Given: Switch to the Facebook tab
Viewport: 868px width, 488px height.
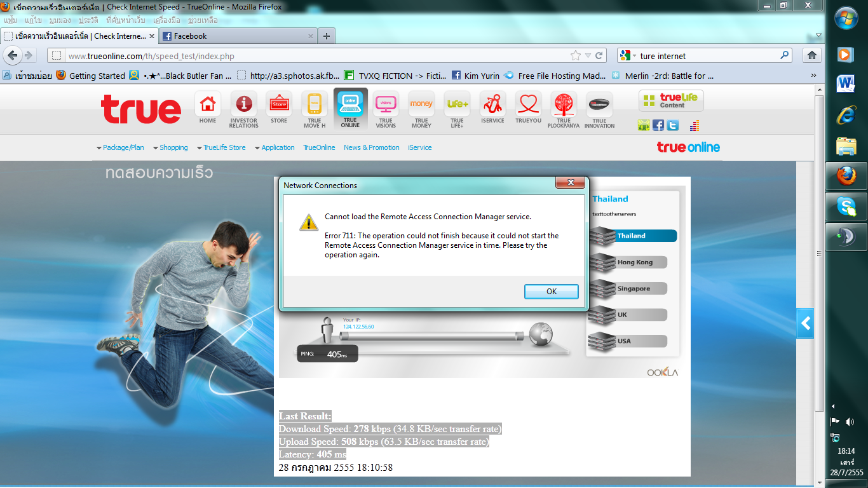Looking at the screenshot, I should tap(236, 36).
